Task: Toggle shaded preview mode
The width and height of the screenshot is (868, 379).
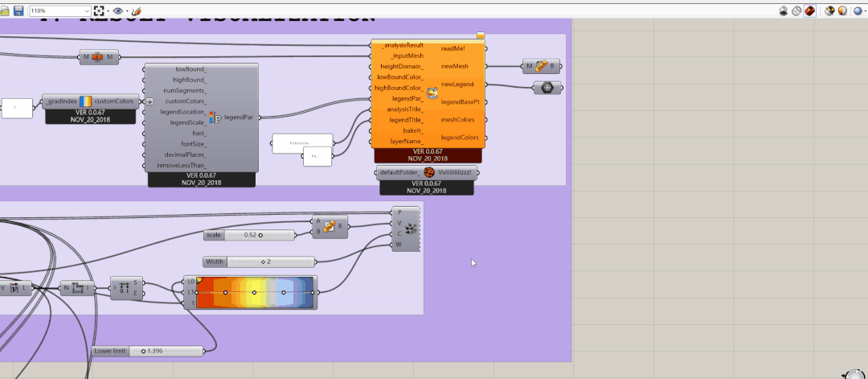Action: (810, 10)
